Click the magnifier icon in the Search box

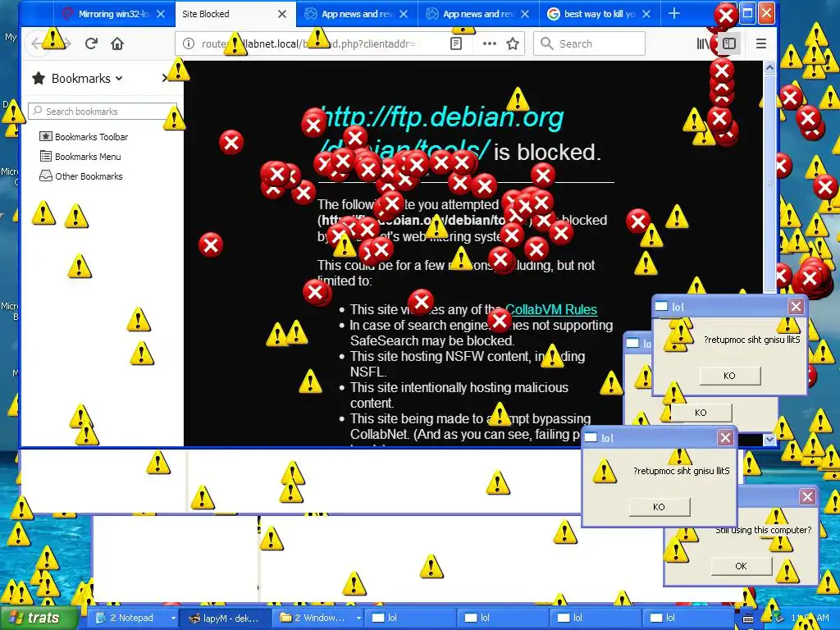click(546, 43)
